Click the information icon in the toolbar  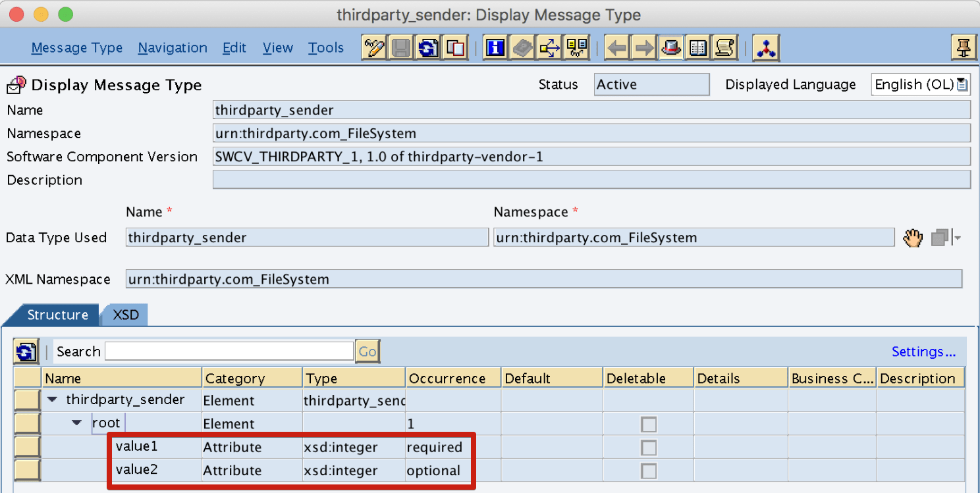coord(495,47)
